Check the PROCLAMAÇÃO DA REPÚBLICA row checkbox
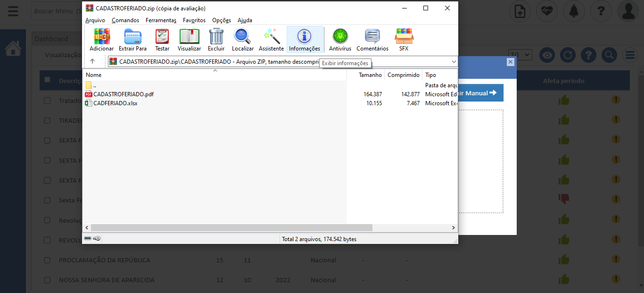 point(47,260)
